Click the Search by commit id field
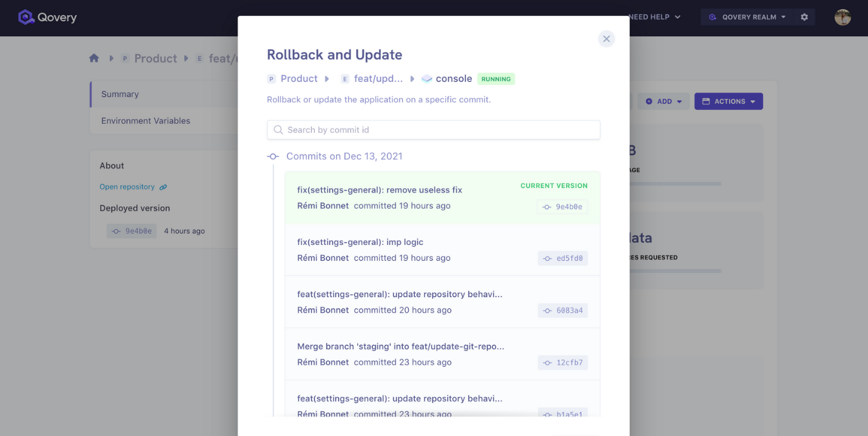 pos(434,130)
